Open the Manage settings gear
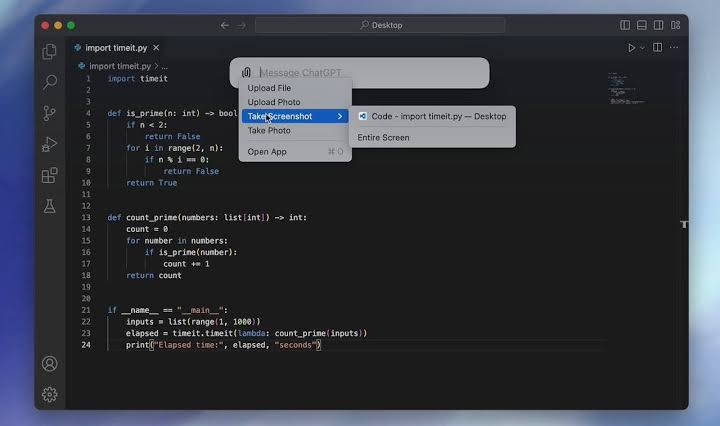 49,395
